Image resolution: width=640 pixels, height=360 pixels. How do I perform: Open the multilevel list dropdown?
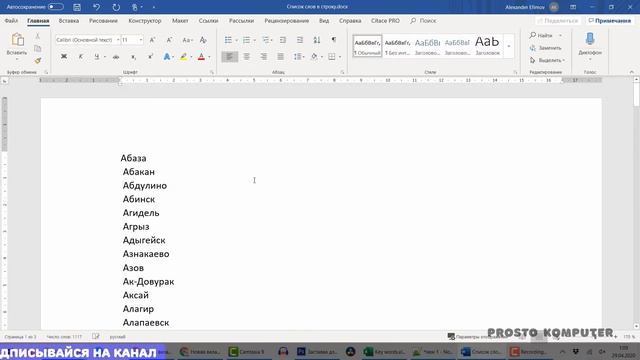point(267,40)
